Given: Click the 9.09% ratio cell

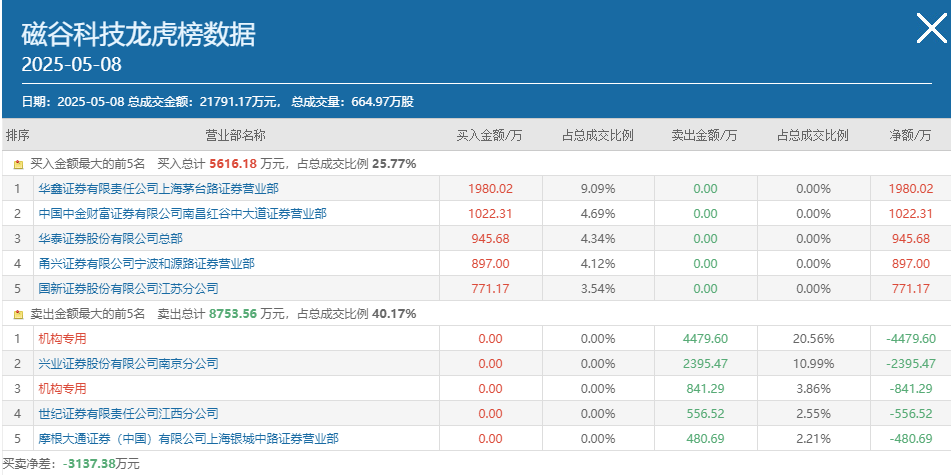Looking at the screenshot, I should point(598,189).
